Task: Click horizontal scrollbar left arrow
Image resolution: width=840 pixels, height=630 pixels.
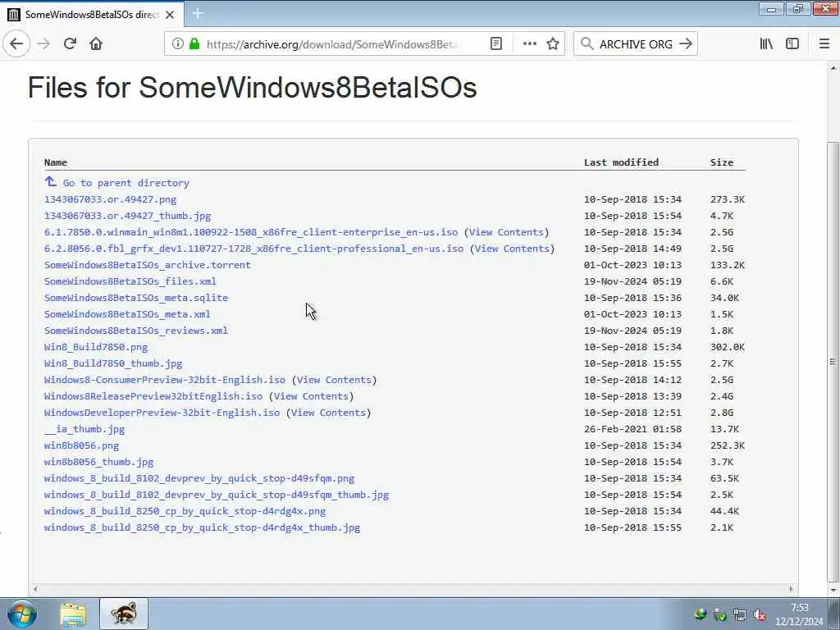Action: click(x=35, y=589)
